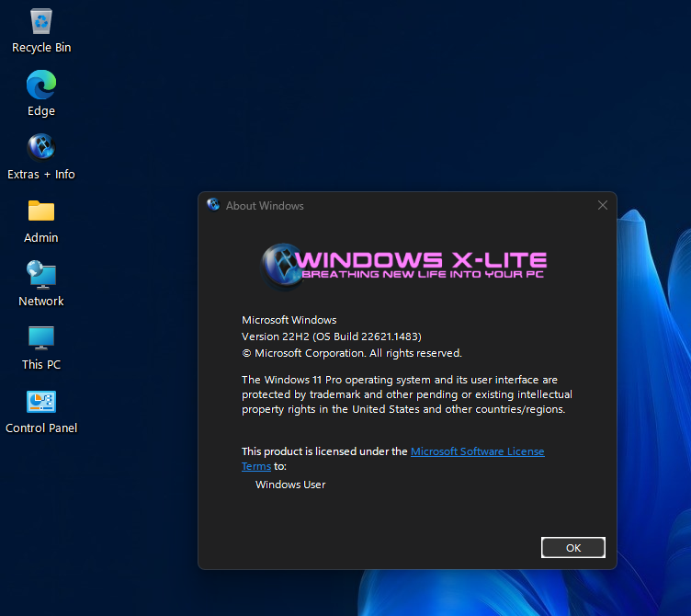Click the orb logo in the X-Lite banner
This screenshot has height=616, width=691.
click(279, 260)
